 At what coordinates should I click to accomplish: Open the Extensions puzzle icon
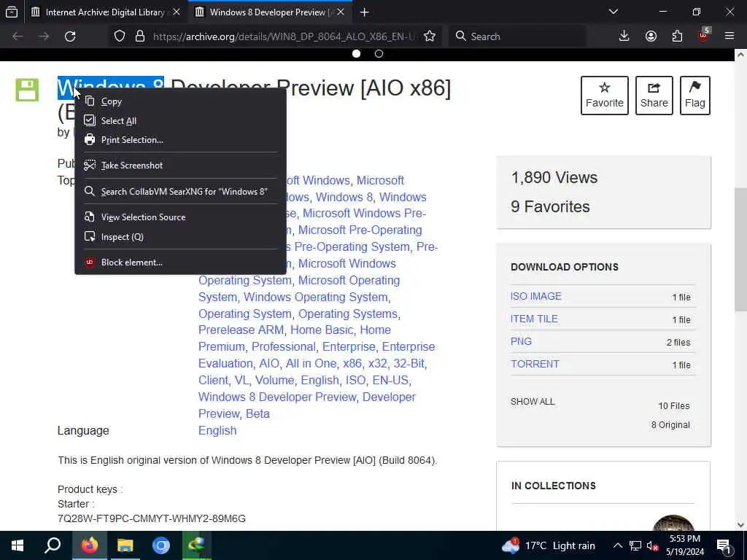tap(677, 36)
